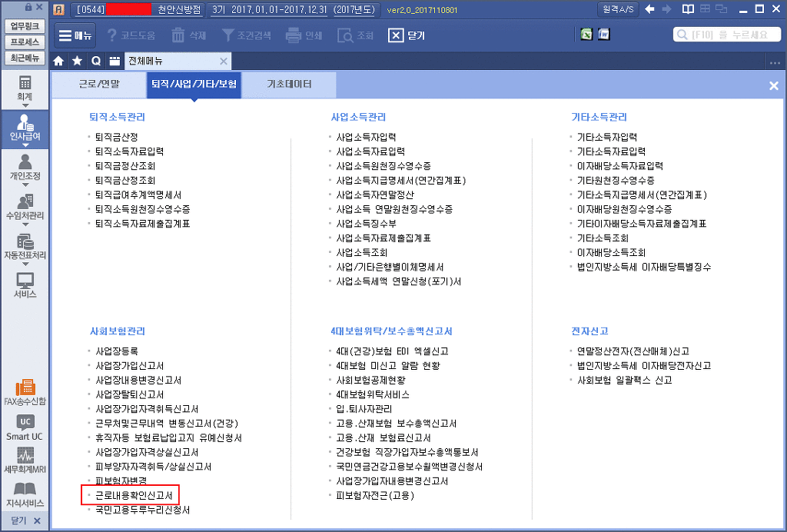Viewport: 787px width, 532px height.
Task: Open 퇴직소득원천징수영수증 menu item
Action: (142, 209)
